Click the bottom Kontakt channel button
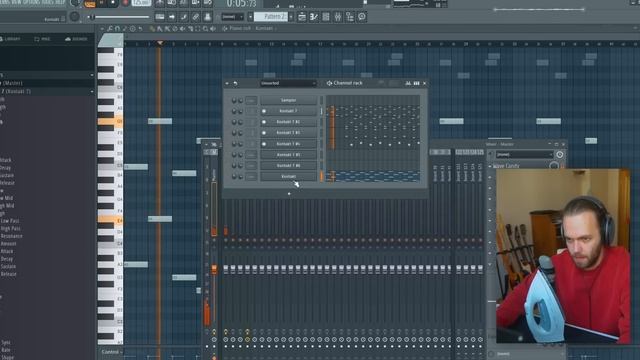This screenshot has width=640, height=360. (x=289, y=176)
